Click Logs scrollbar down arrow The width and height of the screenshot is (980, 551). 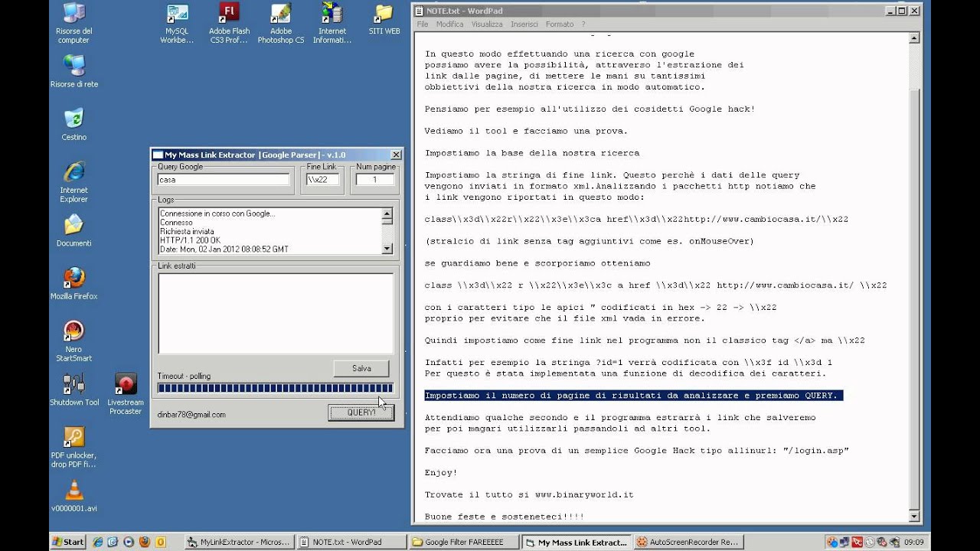(387, 248)
